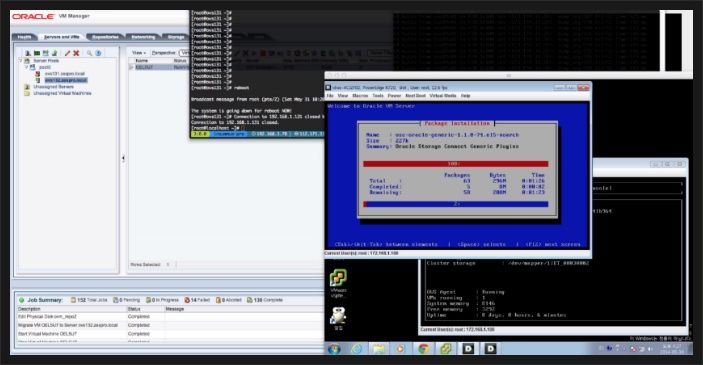Click the Oracle VM Manager logo
This screenshot has height=365, width=703.
coord(51,16)
